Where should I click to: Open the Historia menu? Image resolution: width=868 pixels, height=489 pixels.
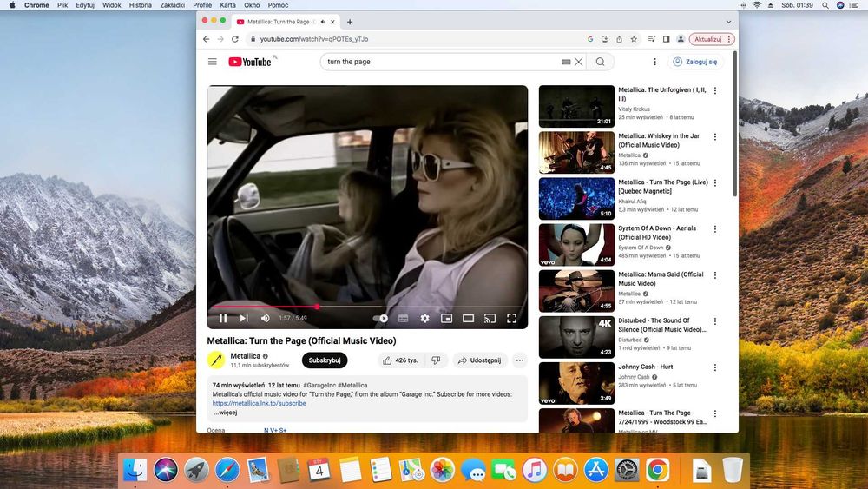[140, 5]
